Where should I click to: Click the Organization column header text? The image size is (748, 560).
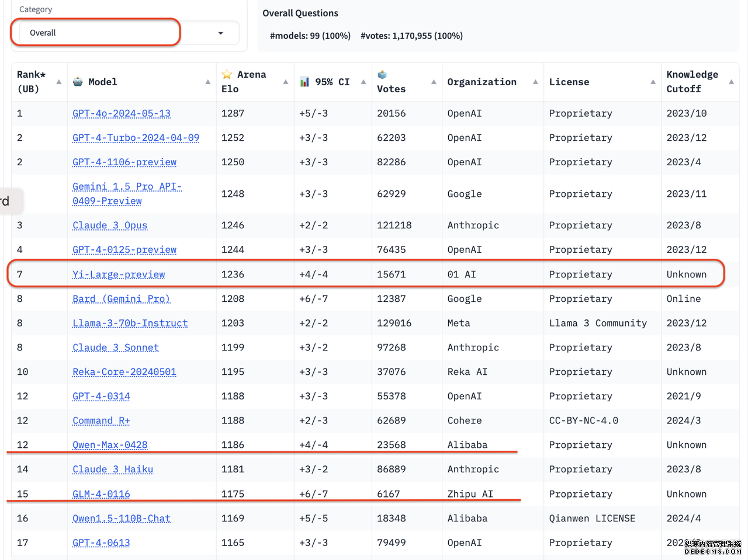click(x=482, y=82)
